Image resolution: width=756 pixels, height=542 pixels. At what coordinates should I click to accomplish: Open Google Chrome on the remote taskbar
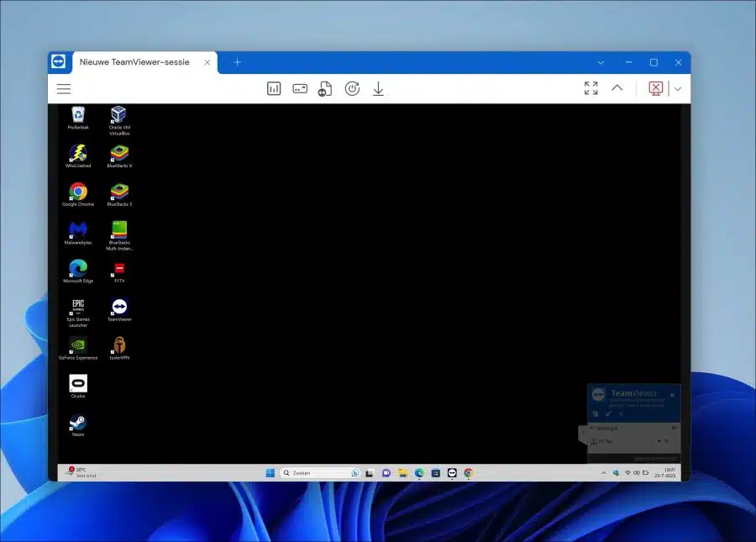coord(468,473)
